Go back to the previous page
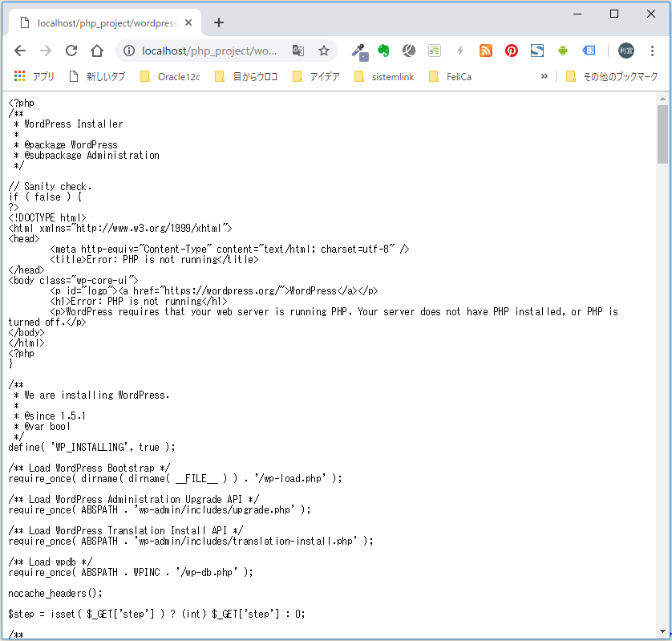672x641 pixels. coord(20,51)
